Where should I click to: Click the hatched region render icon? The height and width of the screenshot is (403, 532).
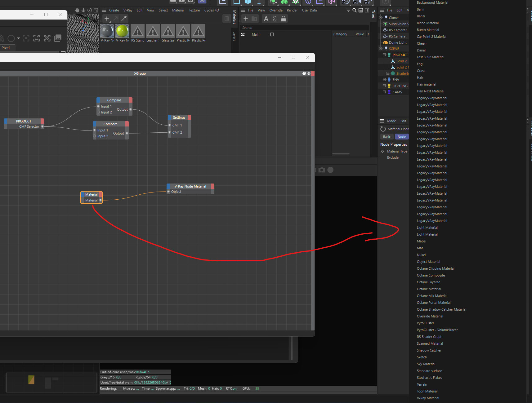[x=47, y=38]
